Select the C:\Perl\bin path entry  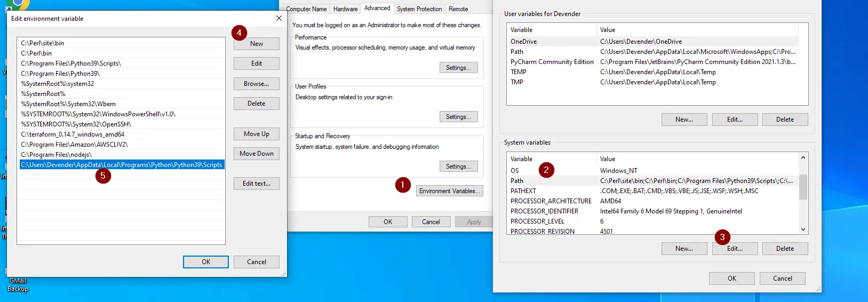(36, 53)
